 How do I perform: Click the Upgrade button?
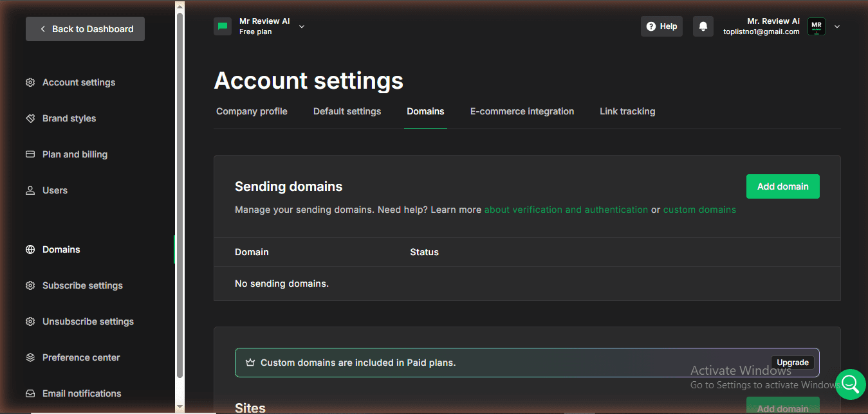(793, 363)
